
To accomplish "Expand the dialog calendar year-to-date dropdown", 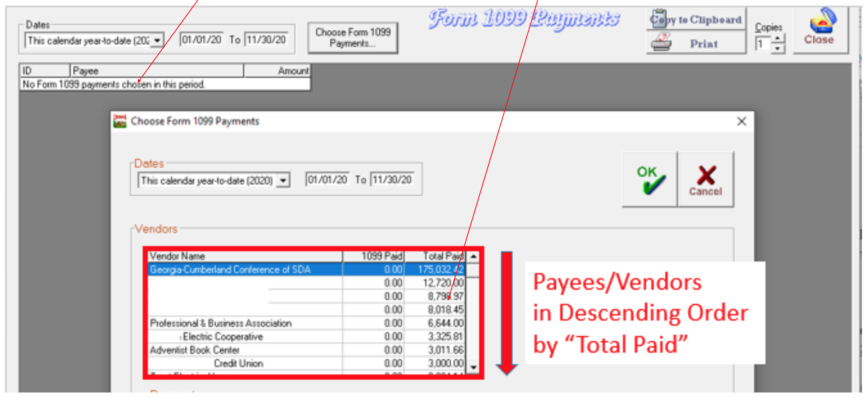I will pos(284,181).
